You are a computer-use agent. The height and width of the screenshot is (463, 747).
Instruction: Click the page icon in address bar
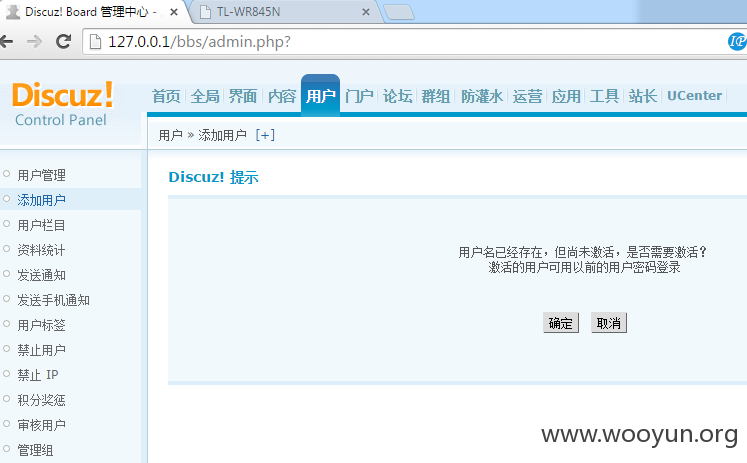[95, 42]
